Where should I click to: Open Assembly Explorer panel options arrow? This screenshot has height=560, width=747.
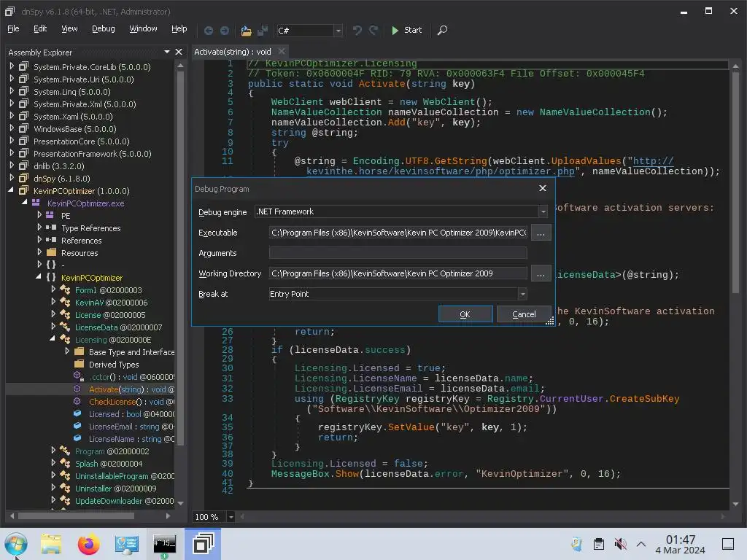coord(167,52)
